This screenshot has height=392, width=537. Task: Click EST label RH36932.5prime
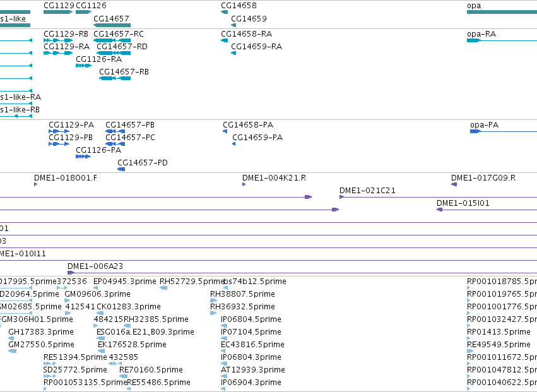coord(242,307)
